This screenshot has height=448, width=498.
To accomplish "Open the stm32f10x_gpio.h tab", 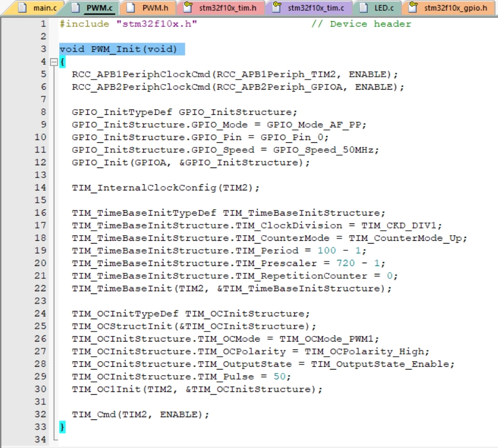I will [x=448, y=8].
